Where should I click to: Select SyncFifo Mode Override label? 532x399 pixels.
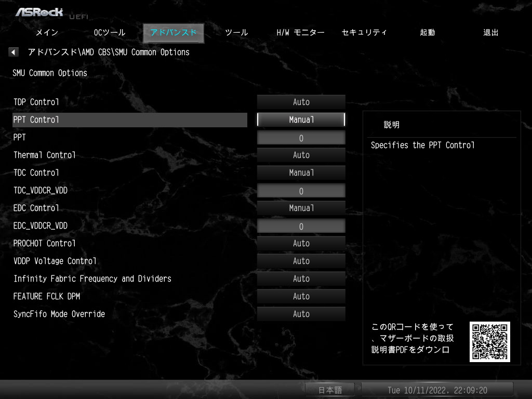pyautogui.click(x=59, y=314)
